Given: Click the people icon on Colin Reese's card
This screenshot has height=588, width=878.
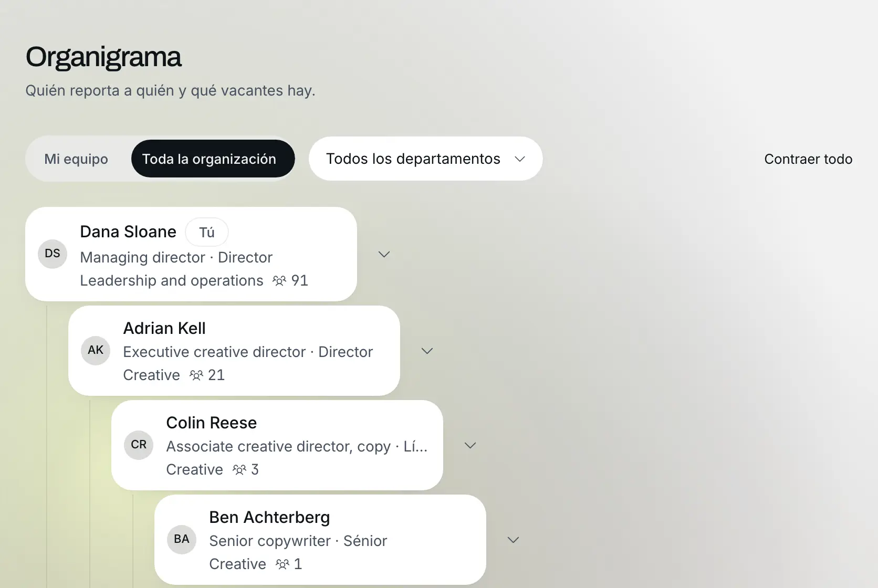Looking at the screenshot, I should coord(239,470).
